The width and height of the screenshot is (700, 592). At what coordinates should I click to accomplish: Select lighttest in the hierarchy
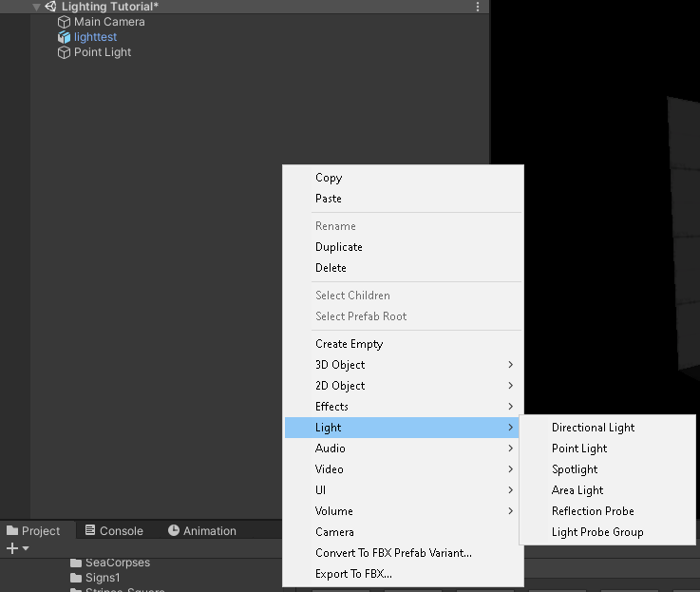95,37
